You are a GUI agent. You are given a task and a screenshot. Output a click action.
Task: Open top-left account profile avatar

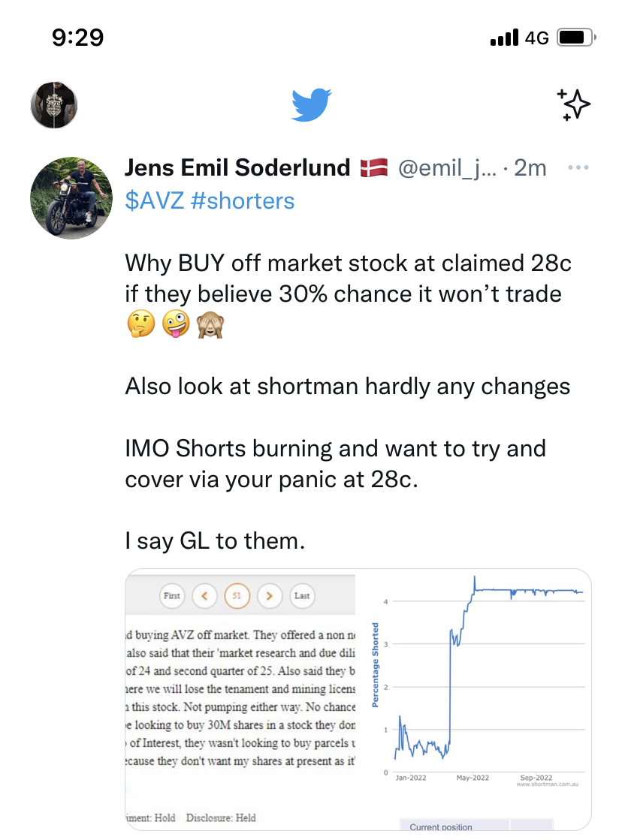point(54,105)
